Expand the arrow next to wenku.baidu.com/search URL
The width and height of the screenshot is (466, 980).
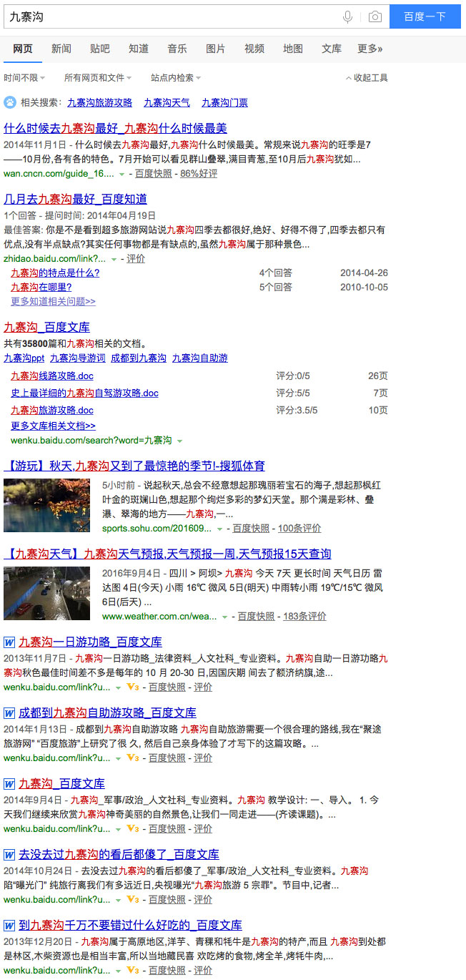click(x=179, y=441)
